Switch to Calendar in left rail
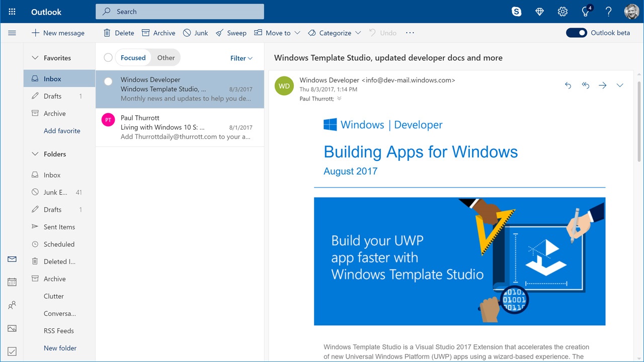The width and height of the screenshot is (644, 362). tap(12, 282)
